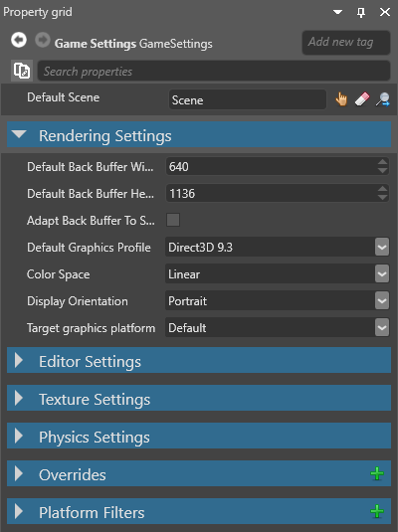Expand the Physics Settings section
Image resolution: width=398 pixels, height=532 pixels.
19,436
